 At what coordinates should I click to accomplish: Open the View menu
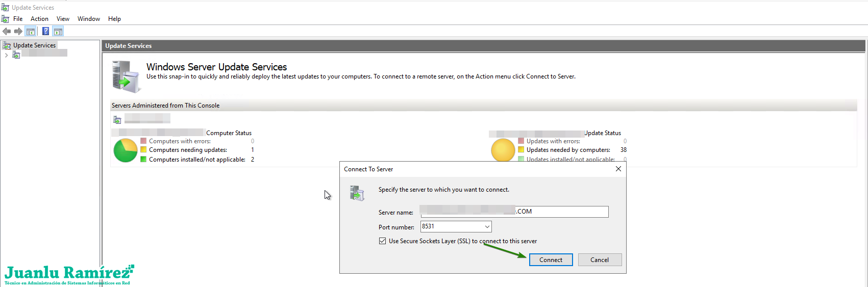click(x=63, y=19)
